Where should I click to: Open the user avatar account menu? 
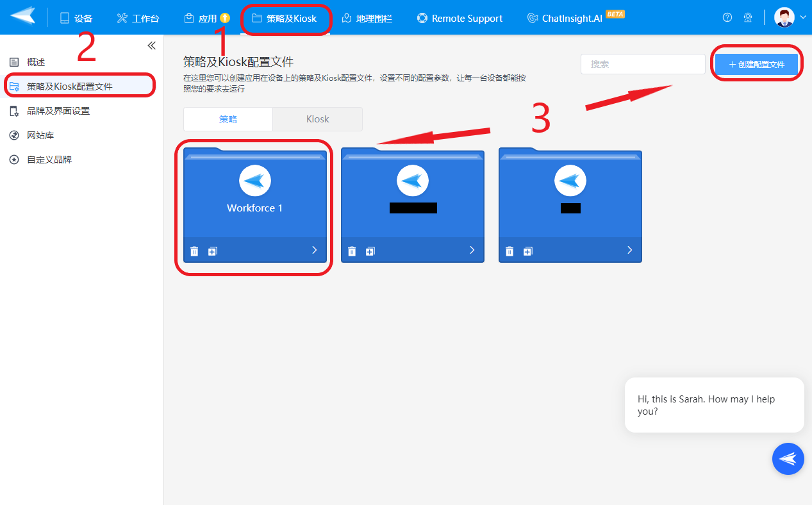(784, 17)
